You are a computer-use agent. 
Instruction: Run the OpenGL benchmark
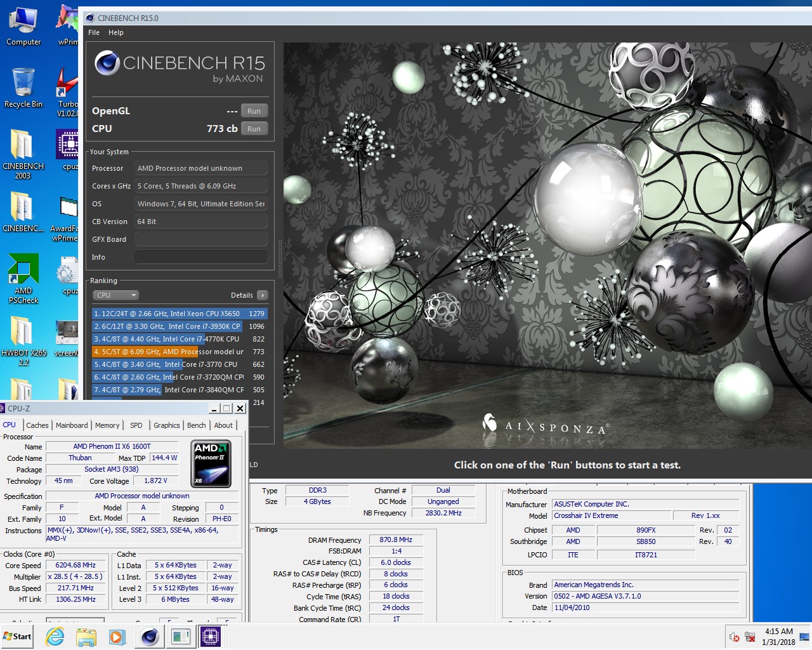click(x=254, y=110)
